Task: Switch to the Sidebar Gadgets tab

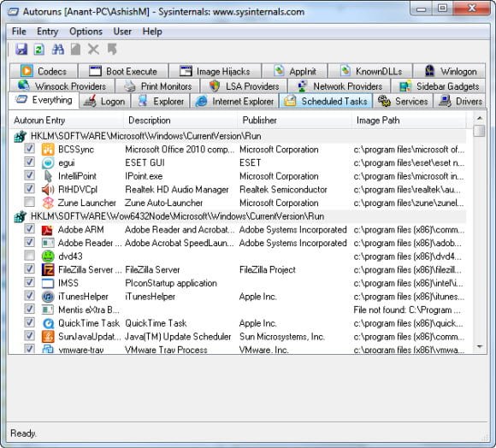Action: 439,86
